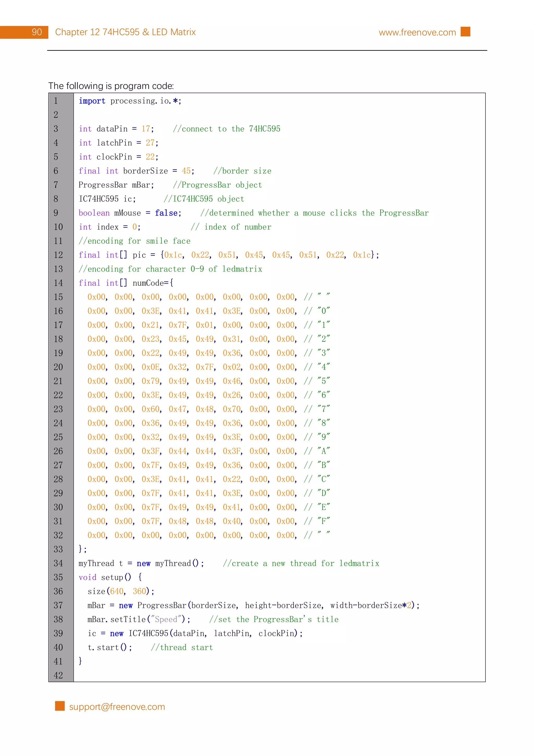The width and height of the screenshot is (534, 756).
Task: Click the '//connect to the 74HC595' comment
Action: coord(227,129)
